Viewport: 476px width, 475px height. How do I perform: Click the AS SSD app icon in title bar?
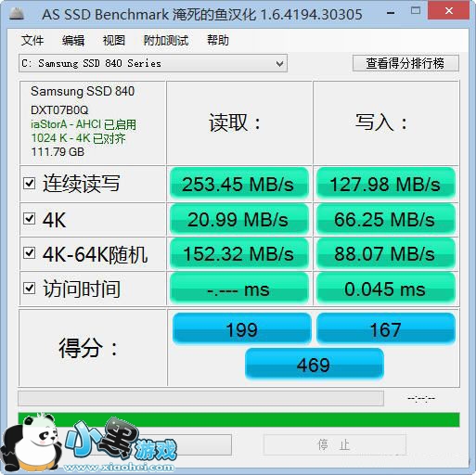pyautogui.click(x=17, y=14)
